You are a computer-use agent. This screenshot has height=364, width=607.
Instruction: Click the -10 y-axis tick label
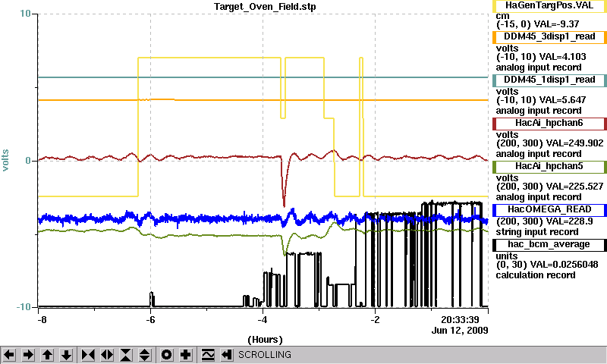[x=24, y=307]
